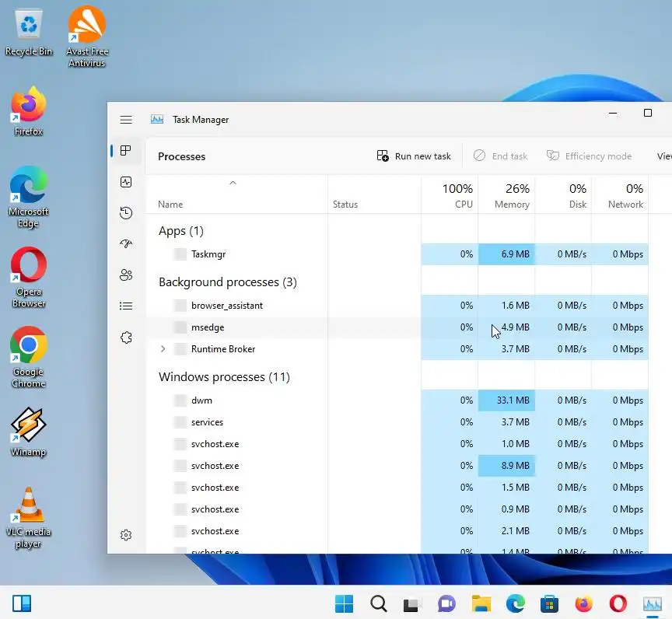Open the Performance tab in sidebar

(x=126, y=182)
